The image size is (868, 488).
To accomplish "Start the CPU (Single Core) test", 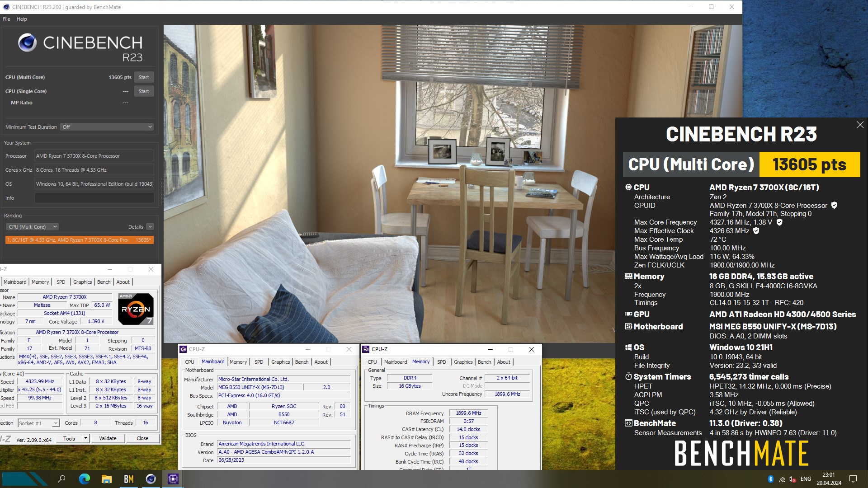I will [144, 91].
